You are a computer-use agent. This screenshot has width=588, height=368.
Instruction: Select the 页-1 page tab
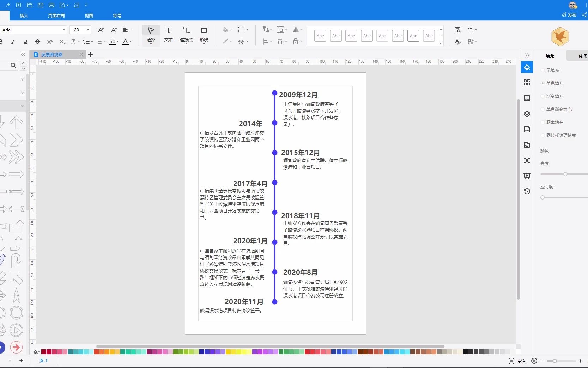pyautogui.click(x=43, y=361)
